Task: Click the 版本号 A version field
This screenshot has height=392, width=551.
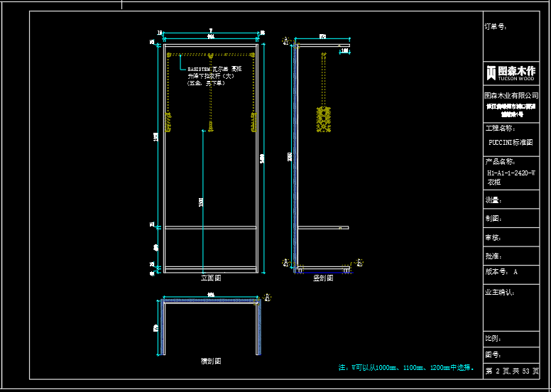Action: [x=501, y=272]
